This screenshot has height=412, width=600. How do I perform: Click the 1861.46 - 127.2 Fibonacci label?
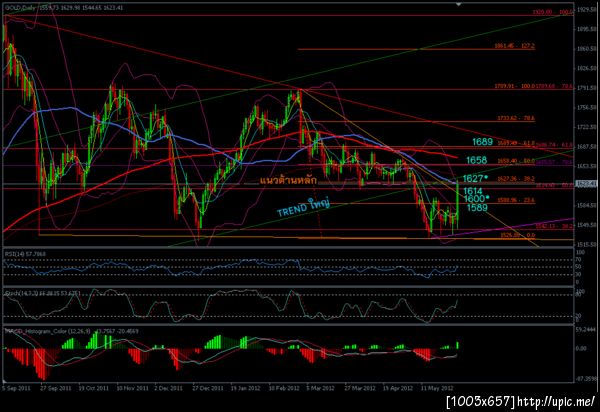click(515, 46)
